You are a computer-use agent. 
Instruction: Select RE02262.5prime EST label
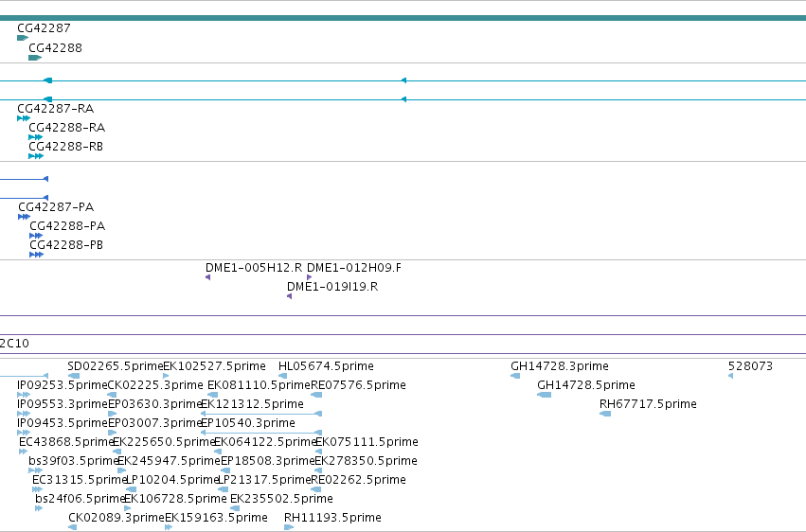(x=358, y=481)
